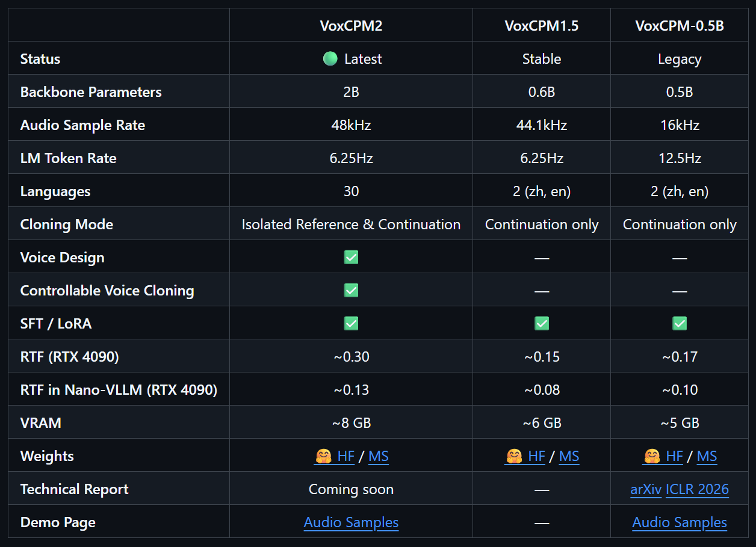Click the VoxCPM2 column header
Screen dimensions: 756x547
click(x=351, y=26)
